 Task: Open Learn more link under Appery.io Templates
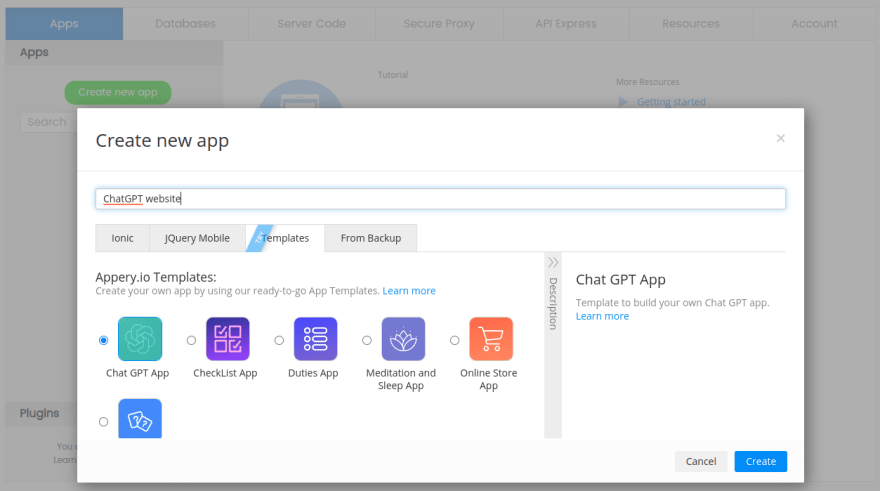click(409, 291)
